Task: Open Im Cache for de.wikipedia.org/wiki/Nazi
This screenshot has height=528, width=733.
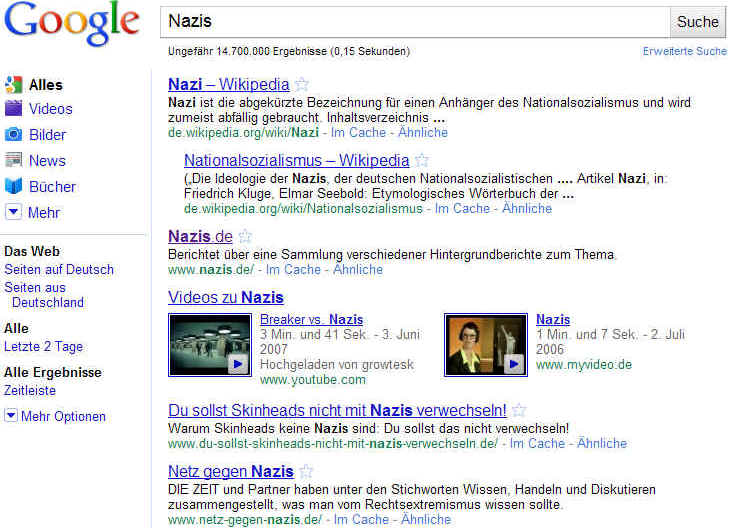Action: coord(358,132)
